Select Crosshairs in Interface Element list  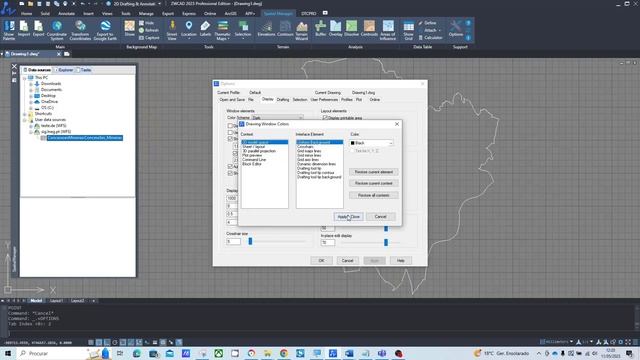click(305, 147)
